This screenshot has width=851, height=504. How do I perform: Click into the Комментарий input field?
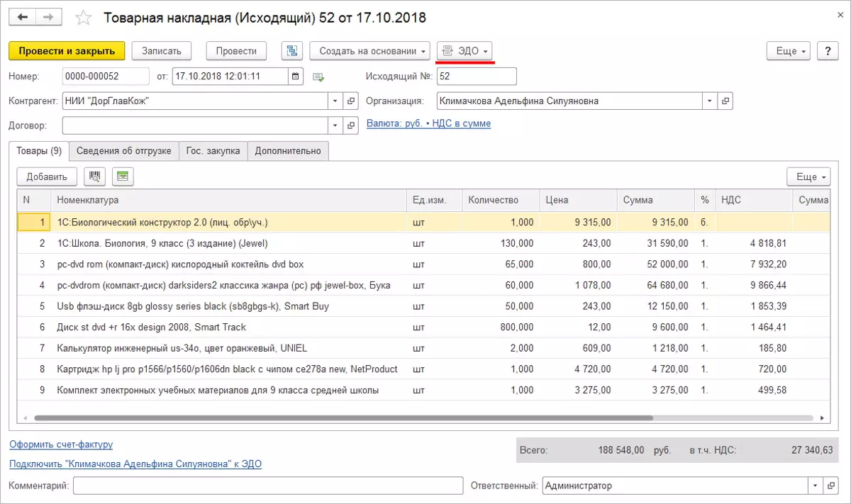[268, 486]
